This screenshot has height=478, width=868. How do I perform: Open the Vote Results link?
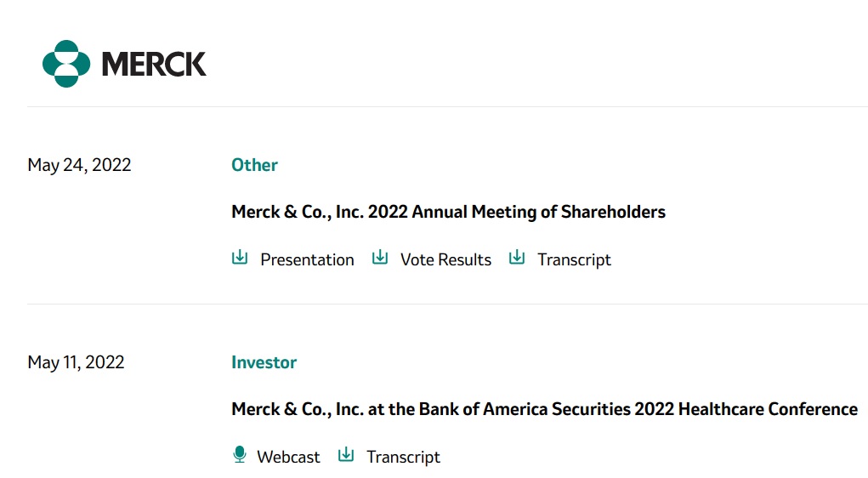tap(445, 260)
